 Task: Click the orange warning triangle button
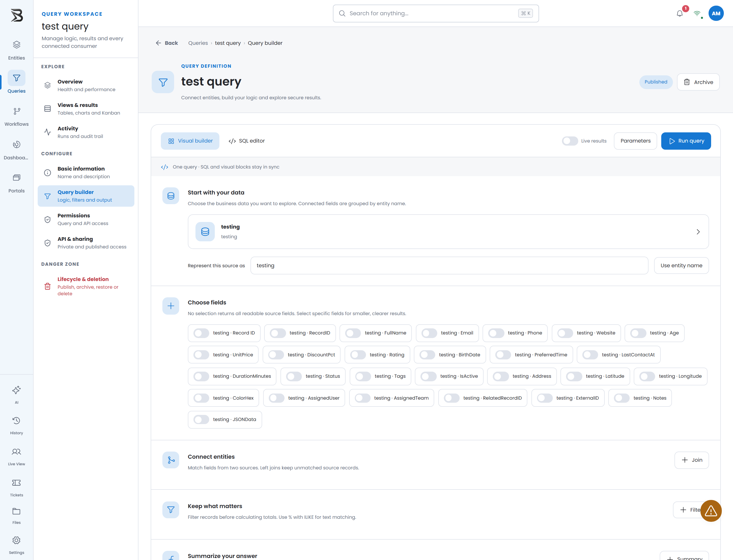[711, 511]
